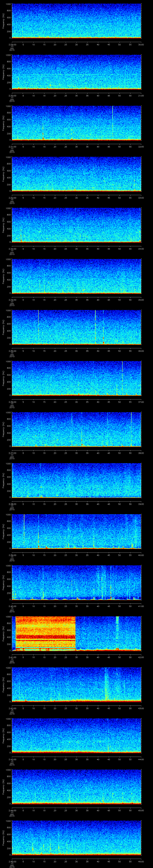Click the Frequency (Hz) axis label of the 2:29:00 spectrogram
The height and width of the screenshot is (868, 153).
tap(4, 21)
